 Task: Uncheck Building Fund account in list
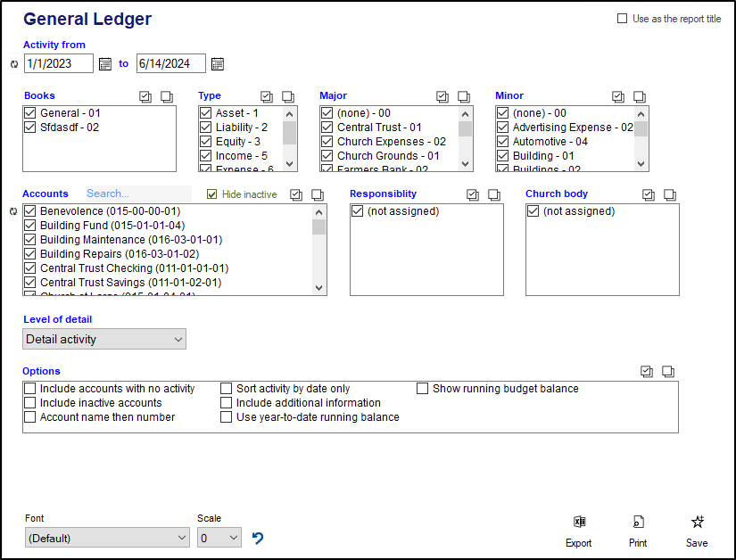30,226
